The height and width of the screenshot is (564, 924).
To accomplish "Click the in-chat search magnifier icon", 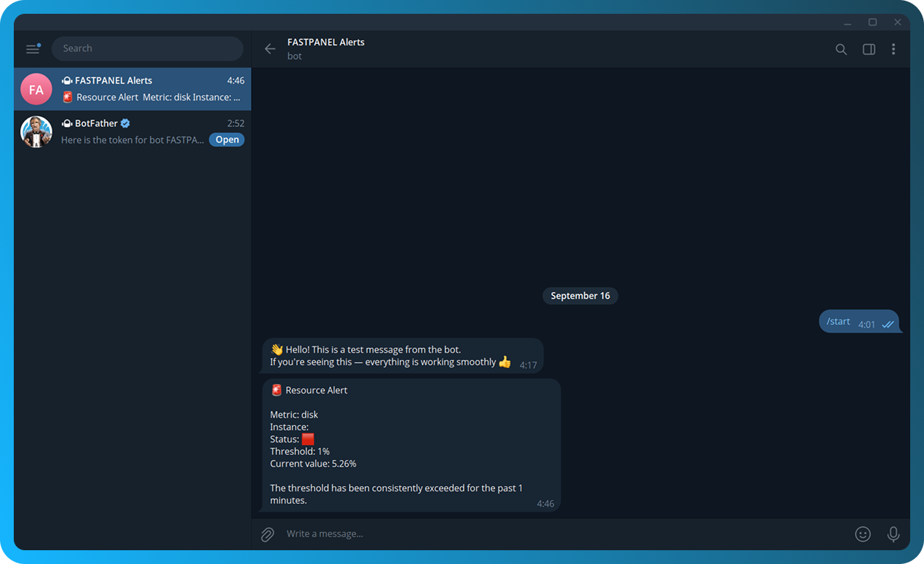I will pos(841,49).
